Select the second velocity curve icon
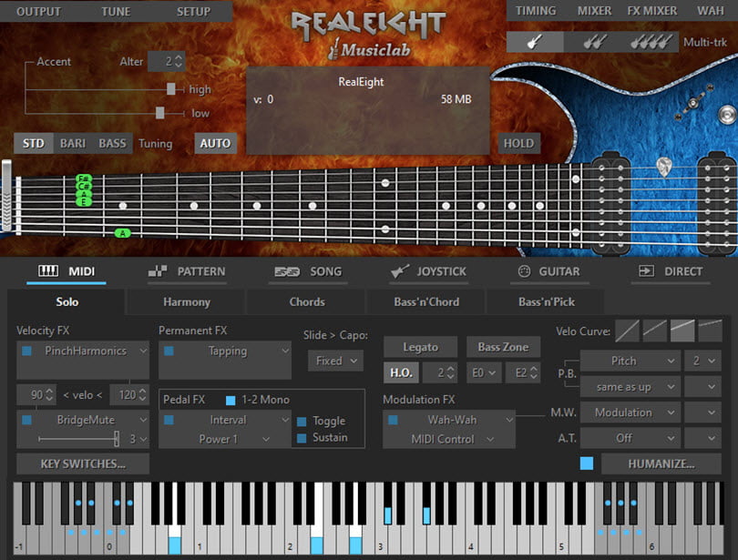The image size is (738, 560). pyautogui.click(x=655, y=331)
